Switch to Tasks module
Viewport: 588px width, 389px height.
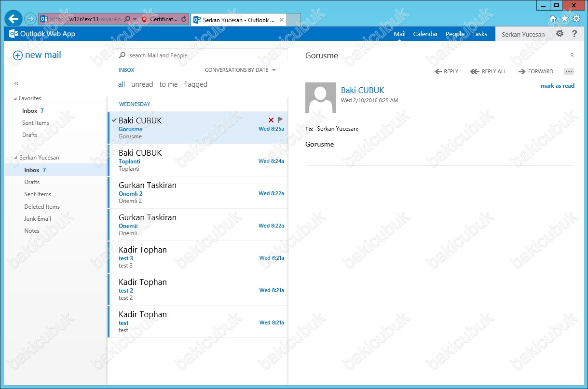tap(479, 34)
